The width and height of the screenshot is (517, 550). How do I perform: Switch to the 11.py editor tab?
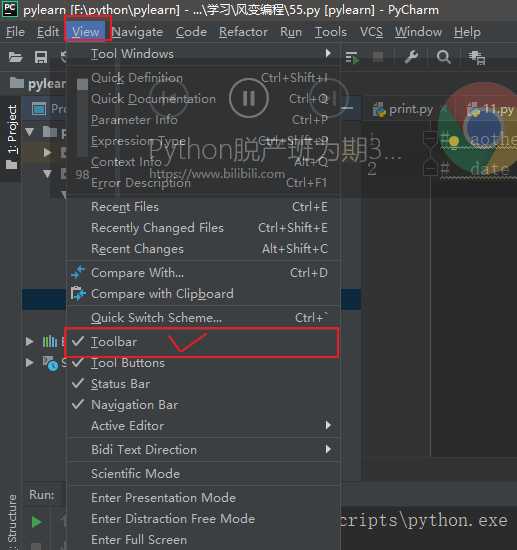pyautogui.click(x=490, y=110)
